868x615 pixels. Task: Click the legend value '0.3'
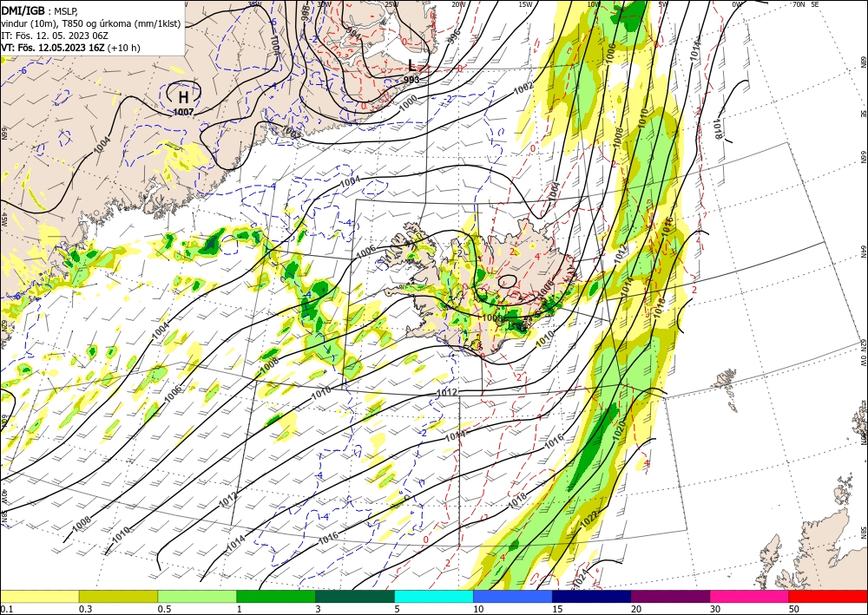(85, 609)
